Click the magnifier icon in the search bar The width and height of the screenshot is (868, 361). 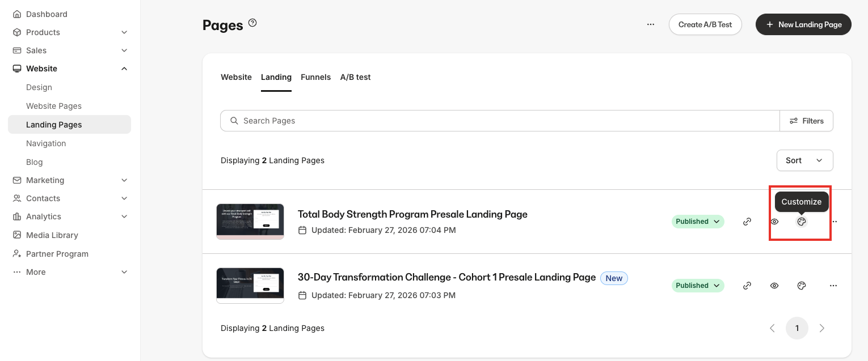(234, 120)
